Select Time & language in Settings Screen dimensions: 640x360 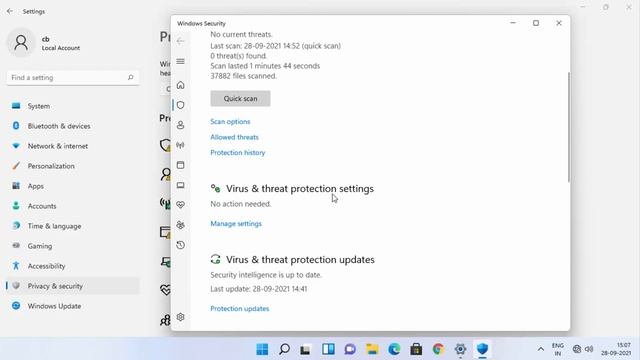click(73, 226)
